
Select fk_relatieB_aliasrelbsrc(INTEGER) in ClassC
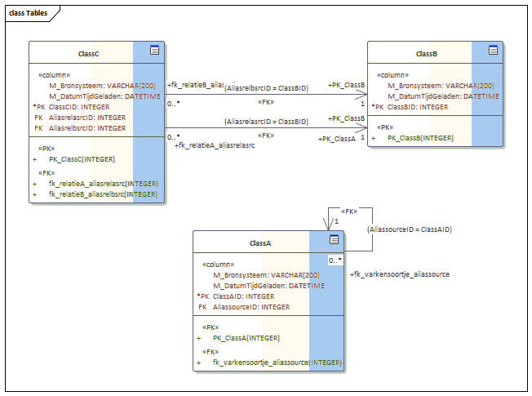(103, 194)
